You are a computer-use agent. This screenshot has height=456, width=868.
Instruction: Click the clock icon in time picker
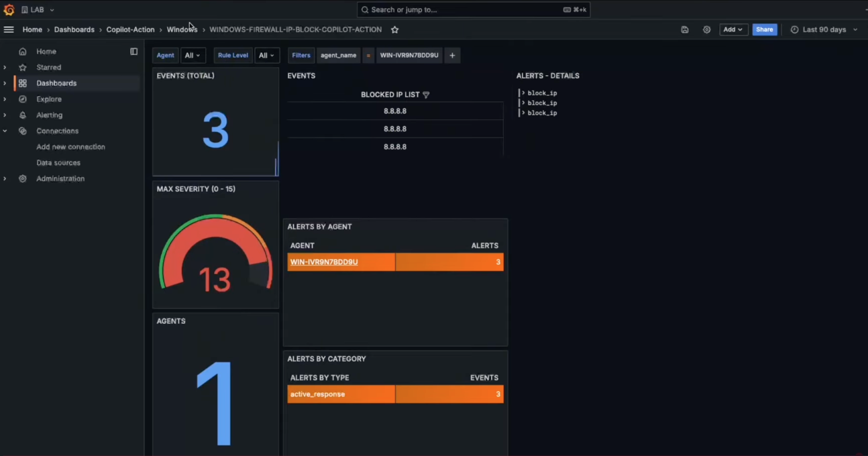pyautogui.click(x=794, y=30)
